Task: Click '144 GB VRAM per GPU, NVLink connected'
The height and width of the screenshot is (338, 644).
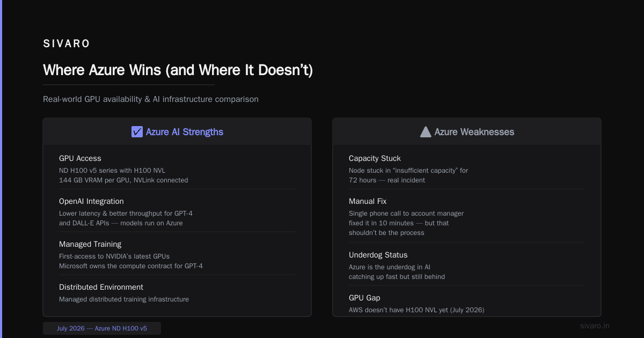Action: (x=123, y=180)
